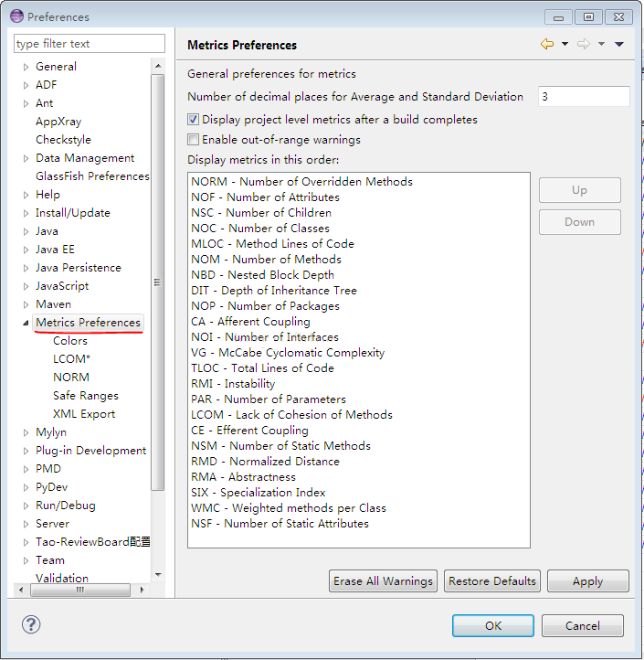Click the tree vertical scrollbar thumb
This screenshot has height=660, width=644.
point(158,282)
